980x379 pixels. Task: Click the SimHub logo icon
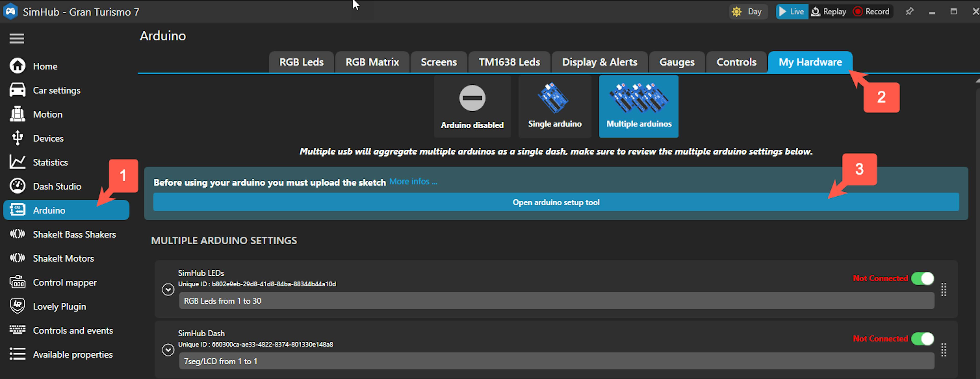[x=10, y=11]
